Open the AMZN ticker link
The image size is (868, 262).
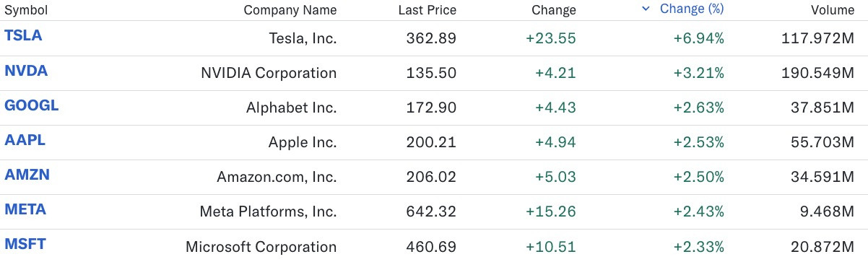click(x=27, y=175)
